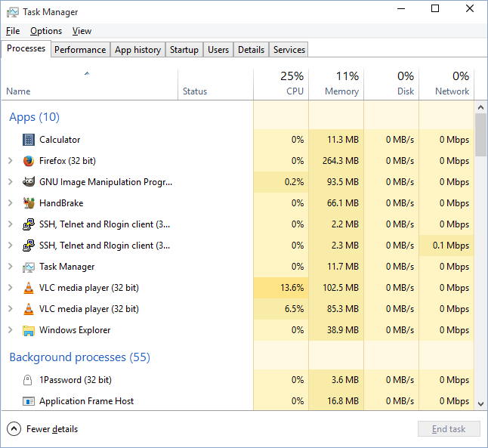Click the scrollbar down arrow

coord(481,404)
